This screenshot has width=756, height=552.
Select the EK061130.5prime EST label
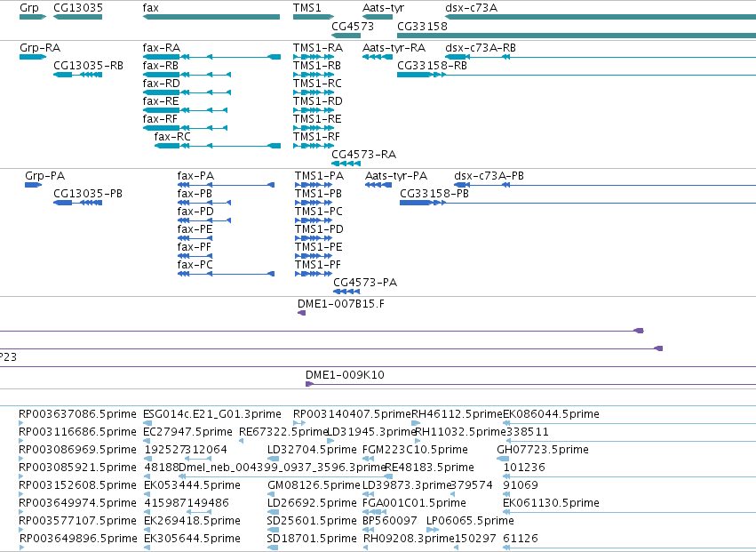(551, 503)
